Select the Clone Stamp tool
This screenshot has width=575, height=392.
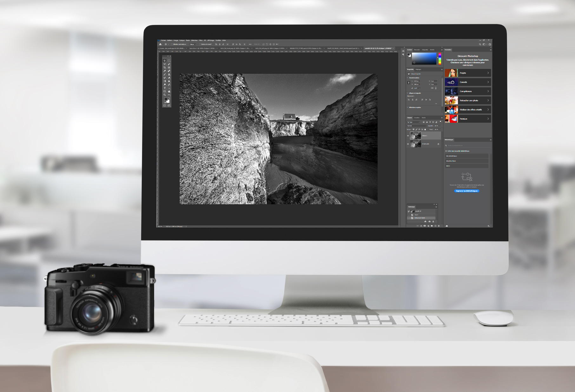[x=169, y=74]
